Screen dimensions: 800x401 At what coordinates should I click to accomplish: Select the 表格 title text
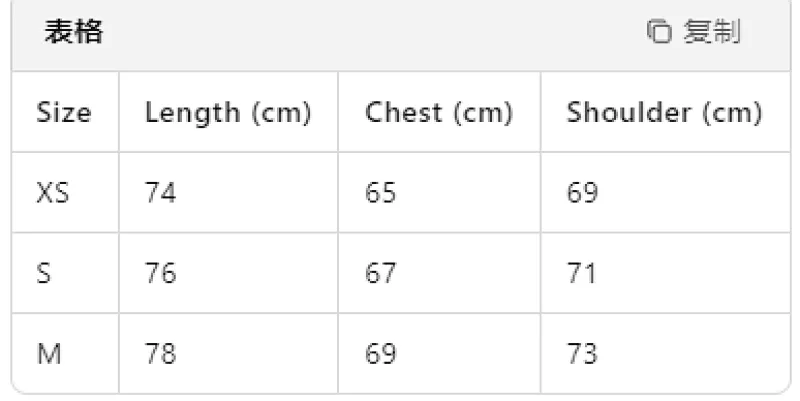pos(73,32)
